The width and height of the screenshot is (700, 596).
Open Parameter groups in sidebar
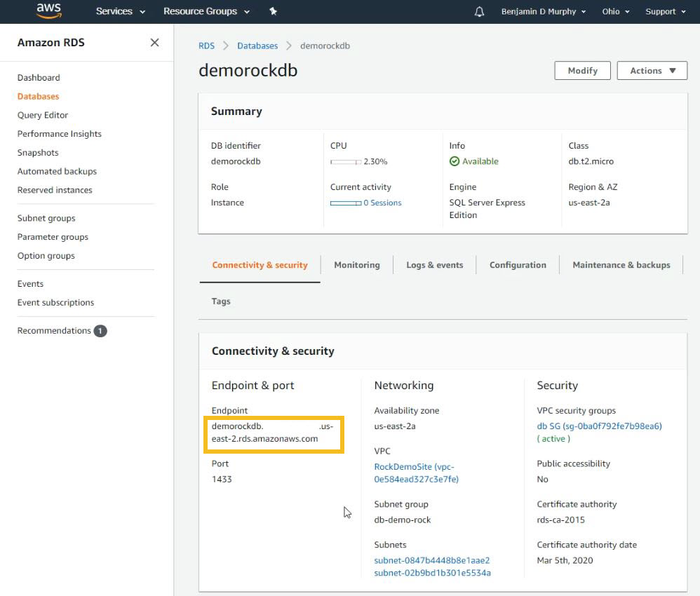pyautogui.click(x=53, y=237)
